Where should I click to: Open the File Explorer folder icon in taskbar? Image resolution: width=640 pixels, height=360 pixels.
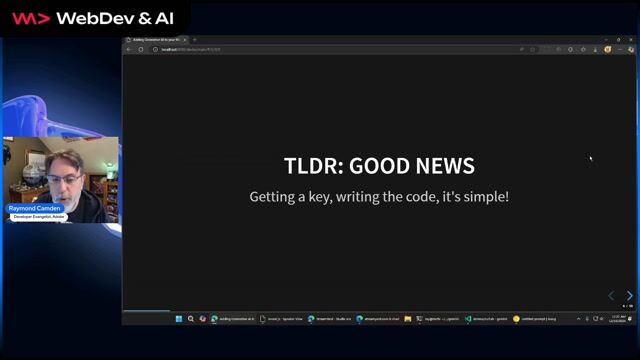[x=407, y=319]
